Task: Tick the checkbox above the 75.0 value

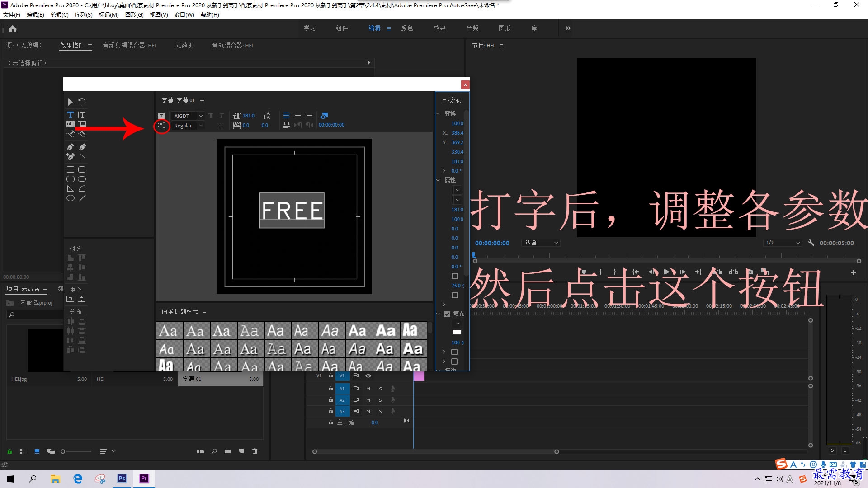Action: pos(455,276)
